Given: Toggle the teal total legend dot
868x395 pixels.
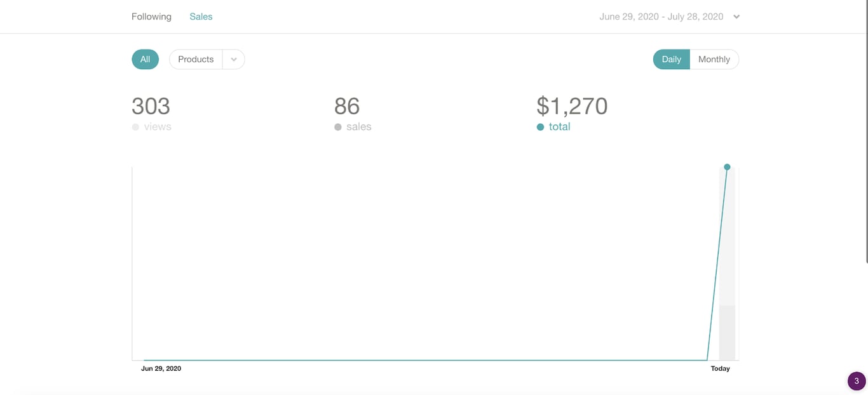Looking at the screenshot, I should pos(540,127).
